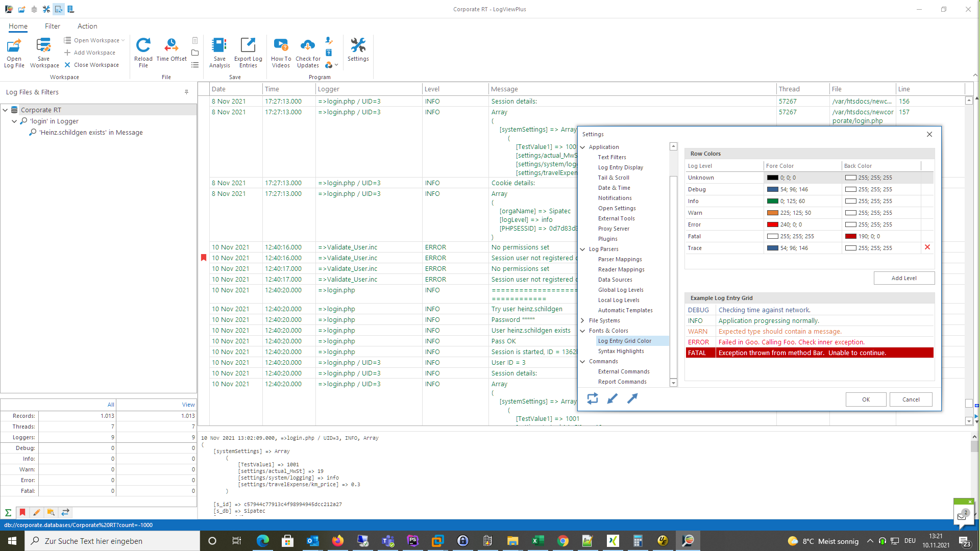980x551 pixels.
Task: Click the Save Workspace ribbon icon
Action: (44, 46)
